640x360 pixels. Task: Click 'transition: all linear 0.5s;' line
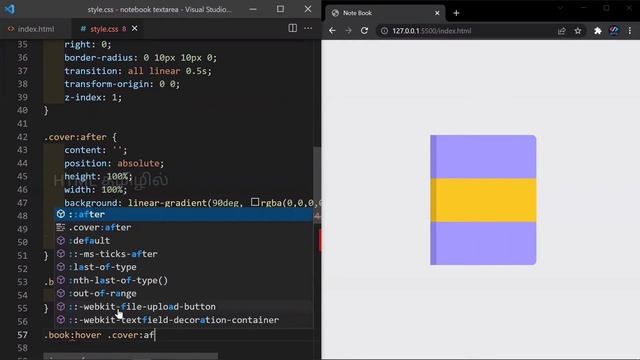[138, 71]
